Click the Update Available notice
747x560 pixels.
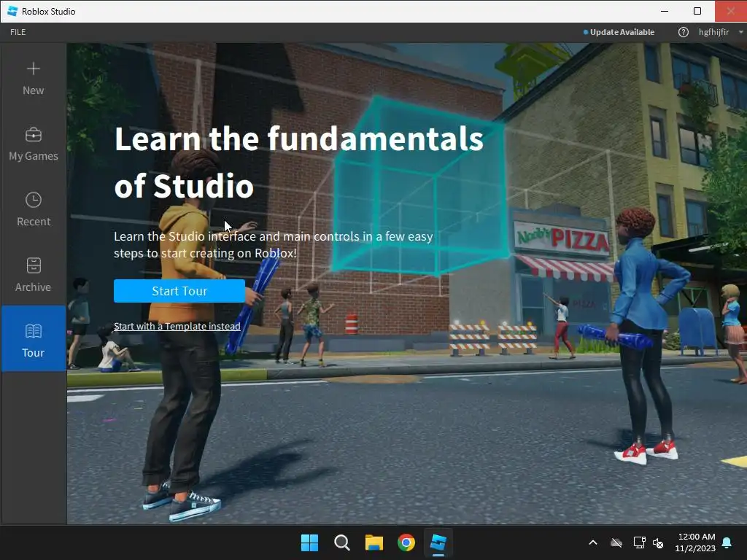619,32
